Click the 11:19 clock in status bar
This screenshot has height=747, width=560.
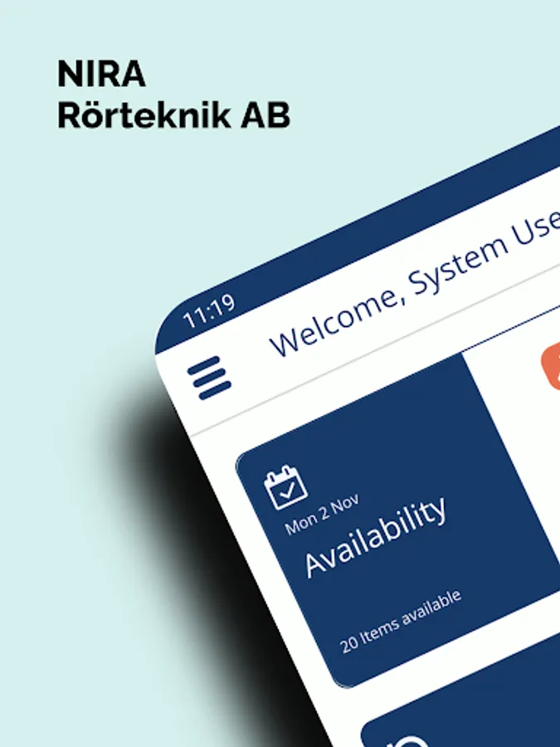[x=209, y=311]
